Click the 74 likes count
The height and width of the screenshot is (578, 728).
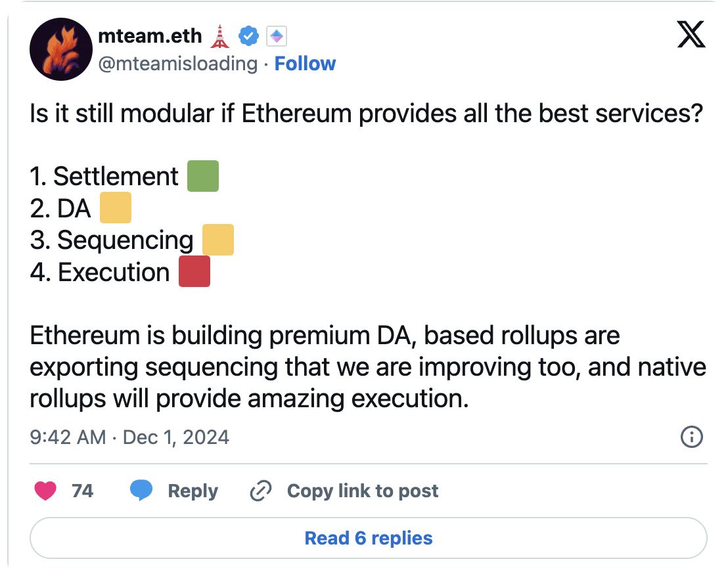[x=82, y=491]
